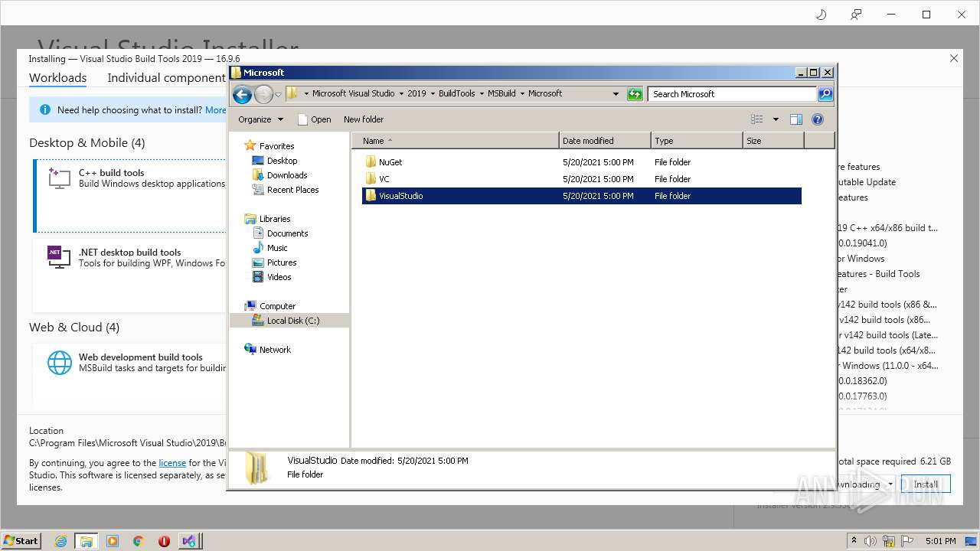Open the Music library
This screenshot has height=551, width=980.
pyautogui.click(x=277, y=248)
